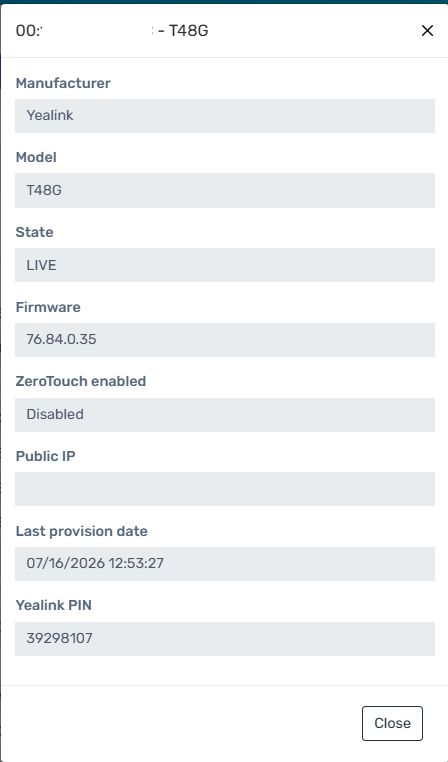Click the Public IP label
This screenshot has width=448, height=762.
(46, 456)
